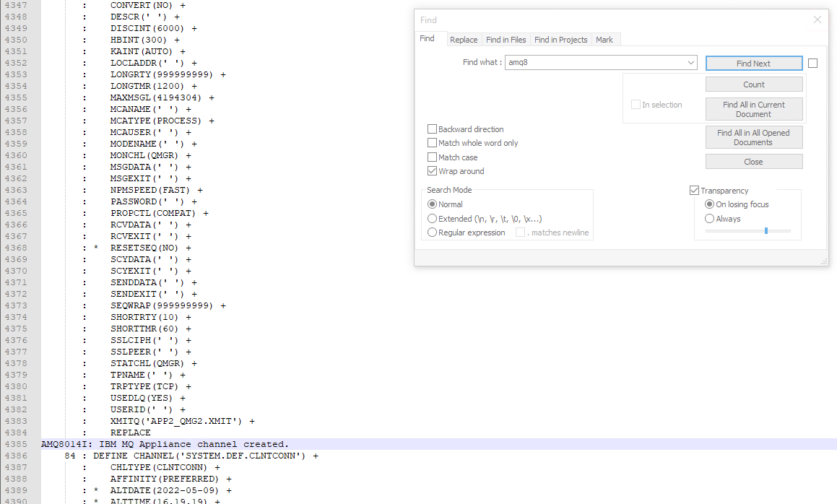837x504 pixels.
Task: Select Normal search mode
Action: 433,204
